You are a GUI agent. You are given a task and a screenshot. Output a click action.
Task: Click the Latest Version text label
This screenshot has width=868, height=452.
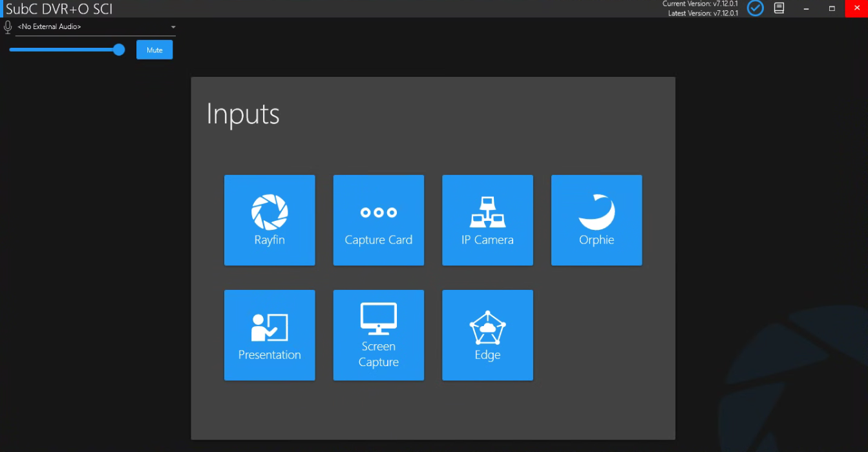point(703,13)
